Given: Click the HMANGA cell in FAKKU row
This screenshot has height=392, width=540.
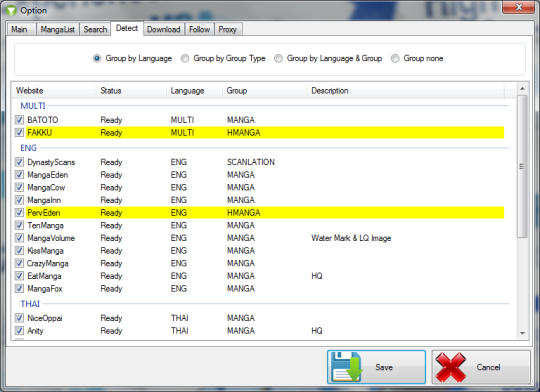Looking at the screenshot, I should click(x=243, y=133).
